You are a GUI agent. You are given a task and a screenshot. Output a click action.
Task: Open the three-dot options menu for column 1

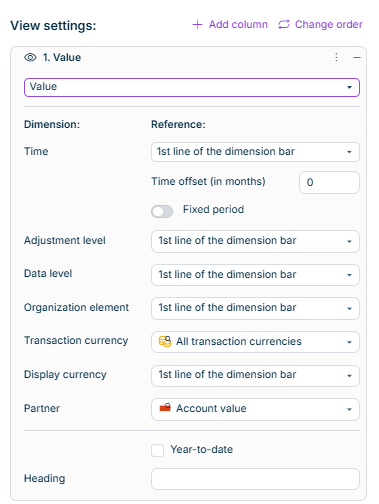coord(336,58)
